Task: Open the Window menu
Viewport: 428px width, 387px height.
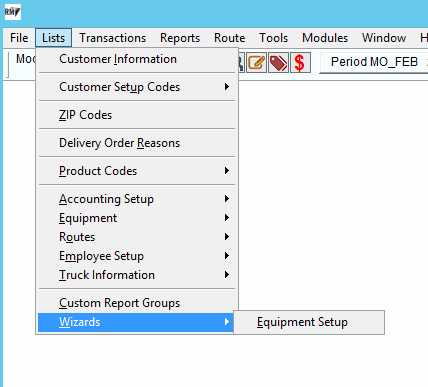Action: point(384,38)
